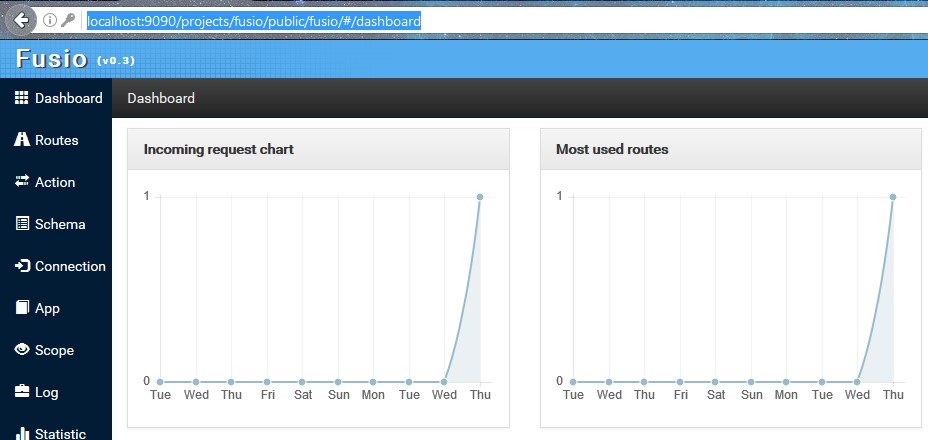Click the last Wed data point in Incoming request chart

pos(444,382)
